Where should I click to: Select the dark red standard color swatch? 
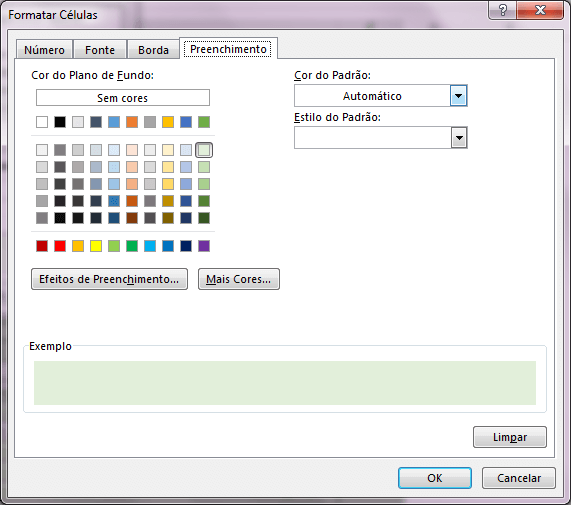[x=42, y=246]
